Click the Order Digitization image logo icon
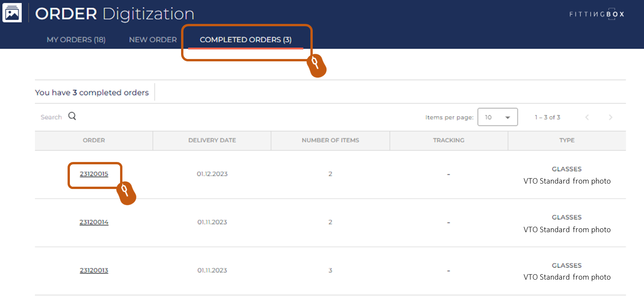The height and width of the screenshot is (302, 644). pyautogui.click(x=12, y=13)
